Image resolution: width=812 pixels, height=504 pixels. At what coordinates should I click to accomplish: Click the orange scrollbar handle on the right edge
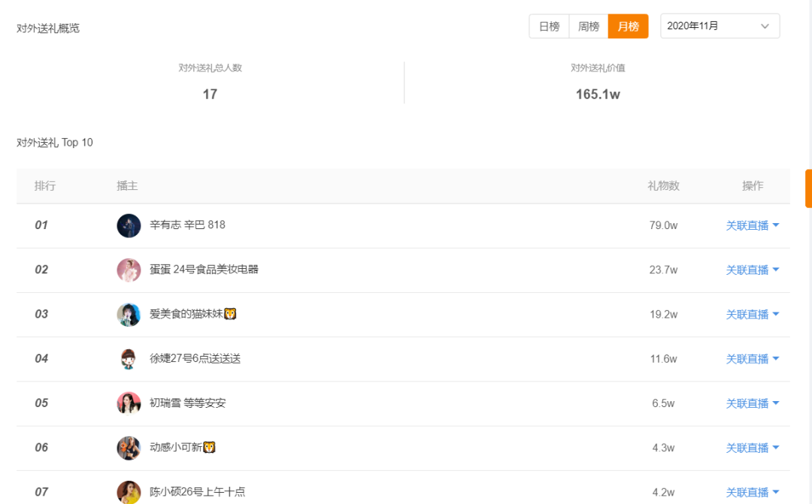tap(808, 188)
